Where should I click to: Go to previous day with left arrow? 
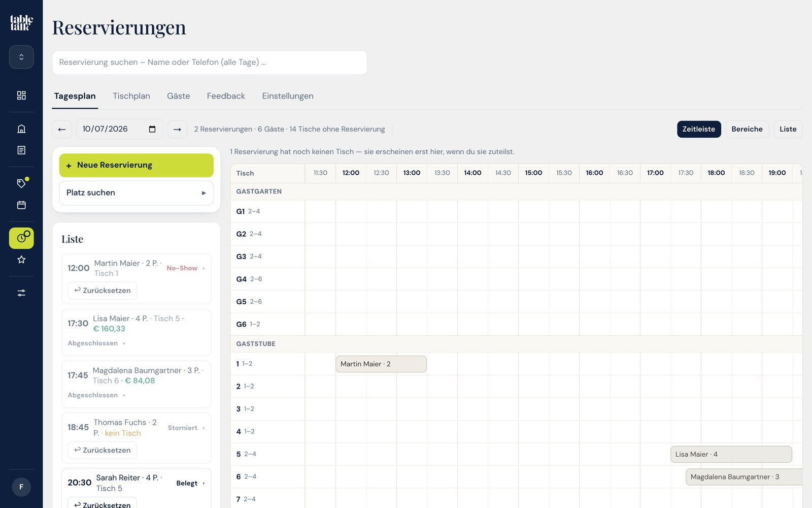pyautogui.click(x=62, y=129)
